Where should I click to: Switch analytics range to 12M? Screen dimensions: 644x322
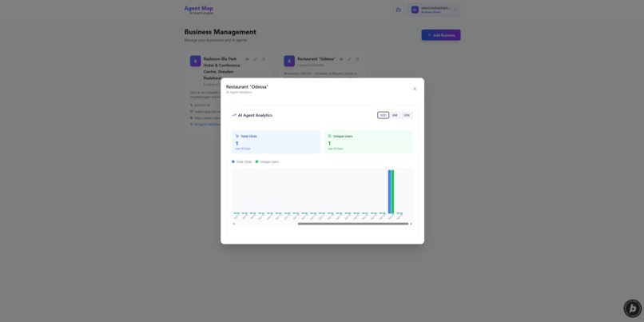pyautogui.click(x=406, y=115)
